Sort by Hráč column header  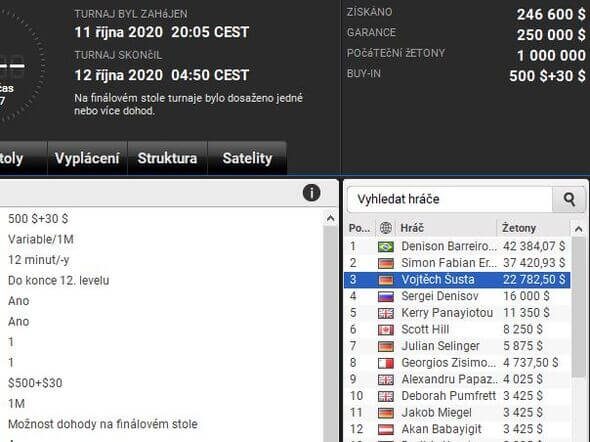pyautogui.click(x=447, y=228)
